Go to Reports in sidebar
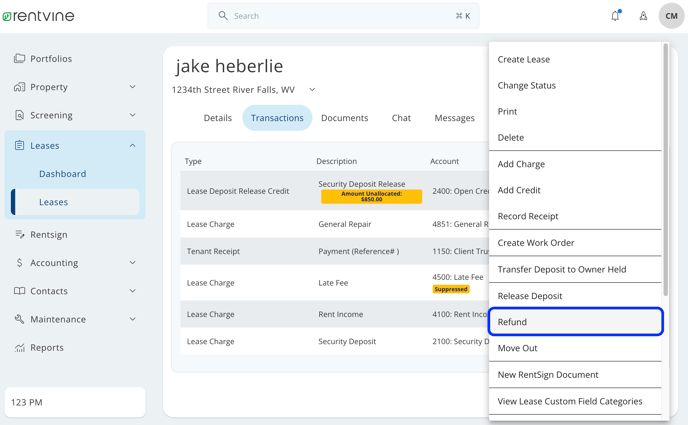Screen dimensions: 688x425 [47, 347]
